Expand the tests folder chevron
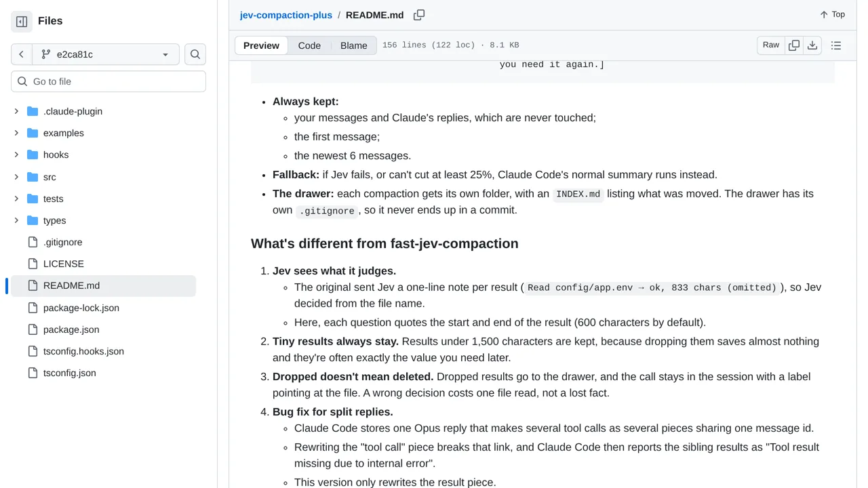Screen dimensions: 868x488 click(x=16, y=199)
